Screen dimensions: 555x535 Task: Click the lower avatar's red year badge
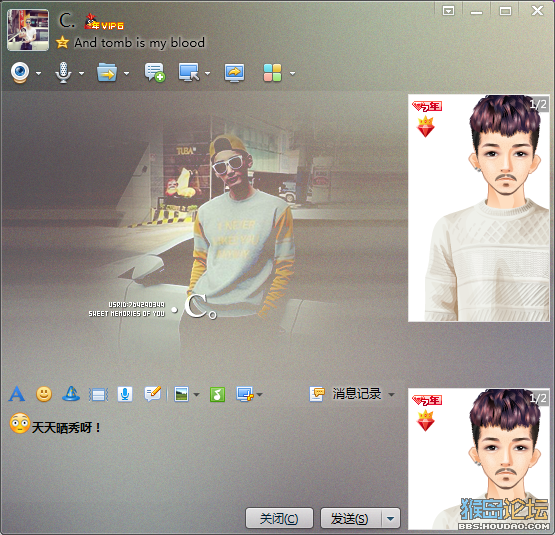427,400
